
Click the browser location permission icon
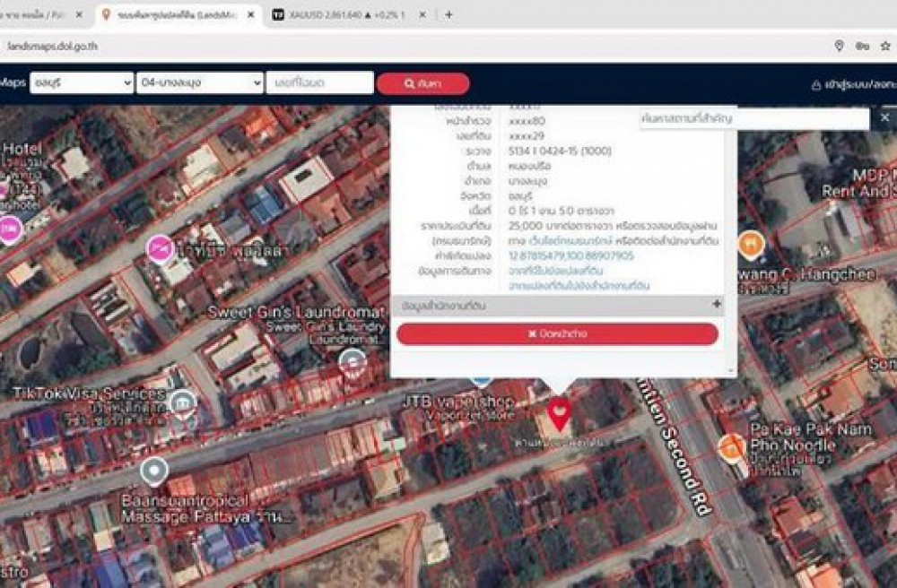(x=839, y=46)
